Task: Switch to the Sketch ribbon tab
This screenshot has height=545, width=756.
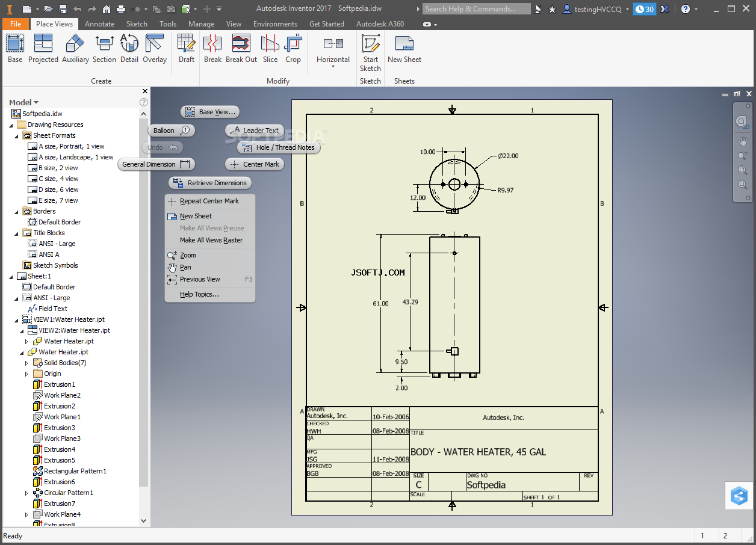Action: pyautogui.click(x=137, y=24)
